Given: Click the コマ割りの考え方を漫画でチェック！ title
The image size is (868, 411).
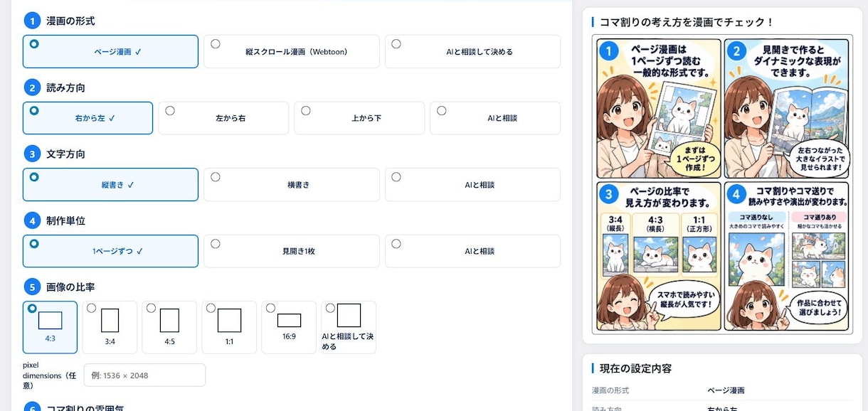Looking at the screenshot, I should (687, 21).
